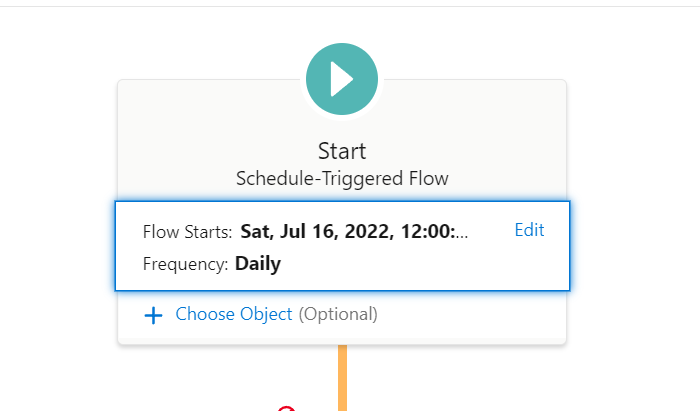Click the truncated ellipsis after the start time

tap(462, 232)
